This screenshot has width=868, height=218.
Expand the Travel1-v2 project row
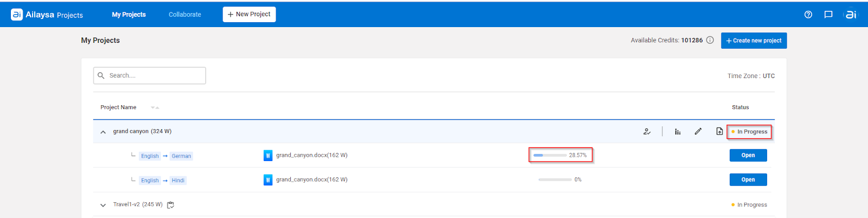click(103, 205)
